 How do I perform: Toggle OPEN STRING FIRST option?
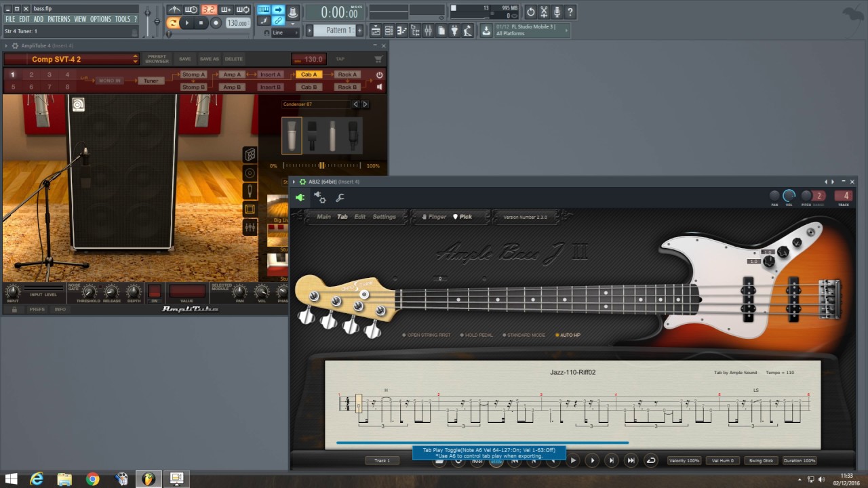(427, 335)
